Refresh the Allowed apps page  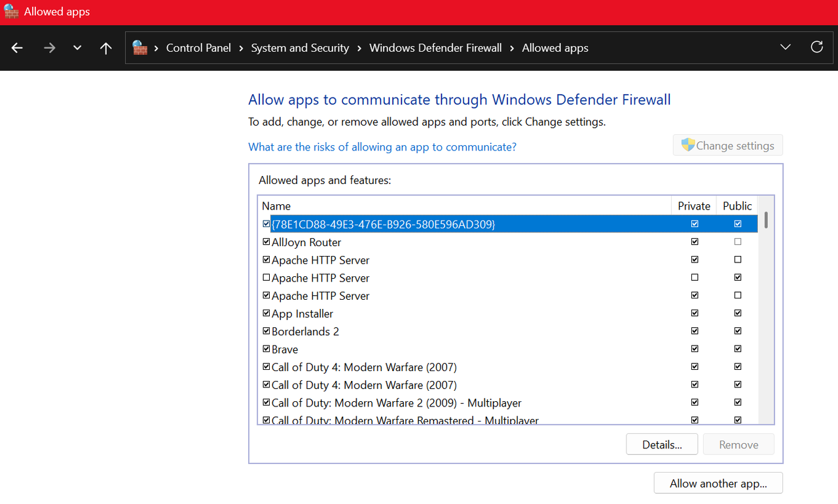(817, 47)
